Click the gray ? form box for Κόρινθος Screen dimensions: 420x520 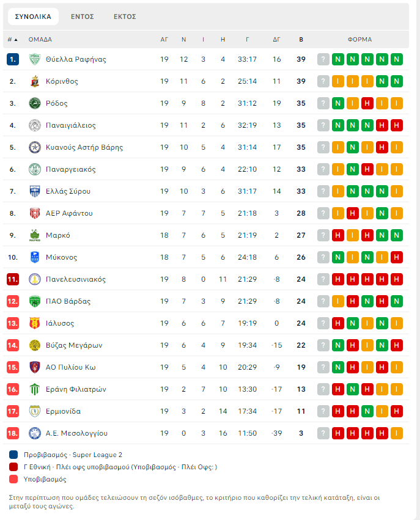click(x=323, y=81)
